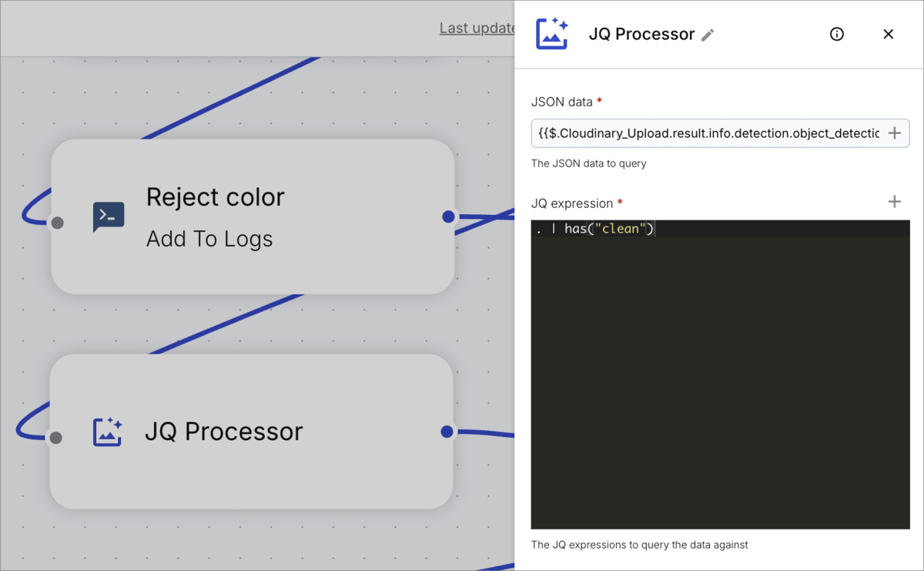Screen dimensions: 924x571
Task: Select the Reject color node on the canvas
Action: pos(253,217)
